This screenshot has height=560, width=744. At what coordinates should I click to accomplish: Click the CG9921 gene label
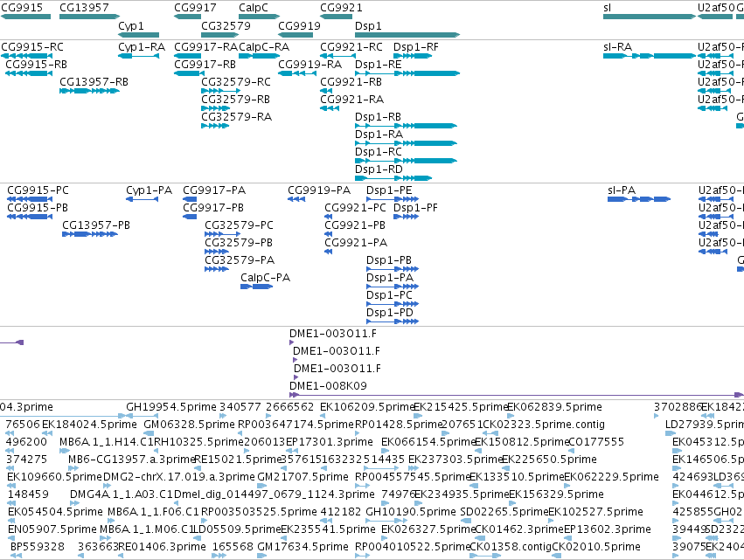[341, 8]
